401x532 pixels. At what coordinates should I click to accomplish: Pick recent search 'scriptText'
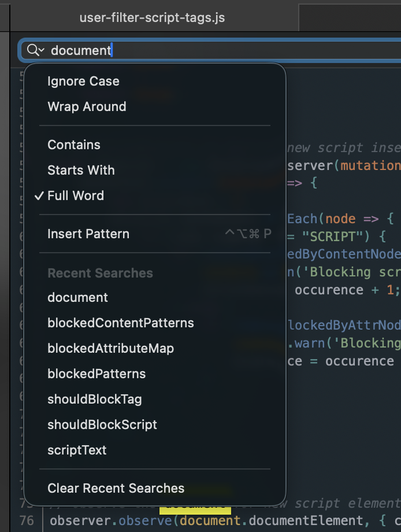77,450
